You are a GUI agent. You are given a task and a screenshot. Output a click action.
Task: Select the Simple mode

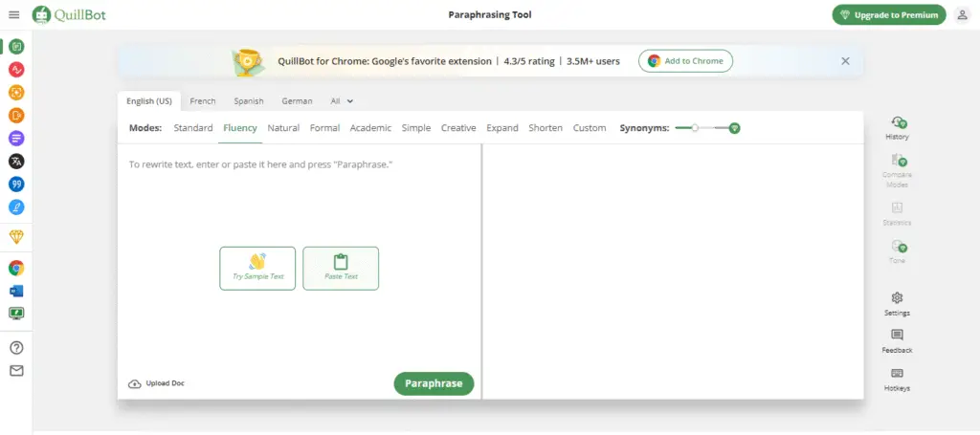coord(416,128)
